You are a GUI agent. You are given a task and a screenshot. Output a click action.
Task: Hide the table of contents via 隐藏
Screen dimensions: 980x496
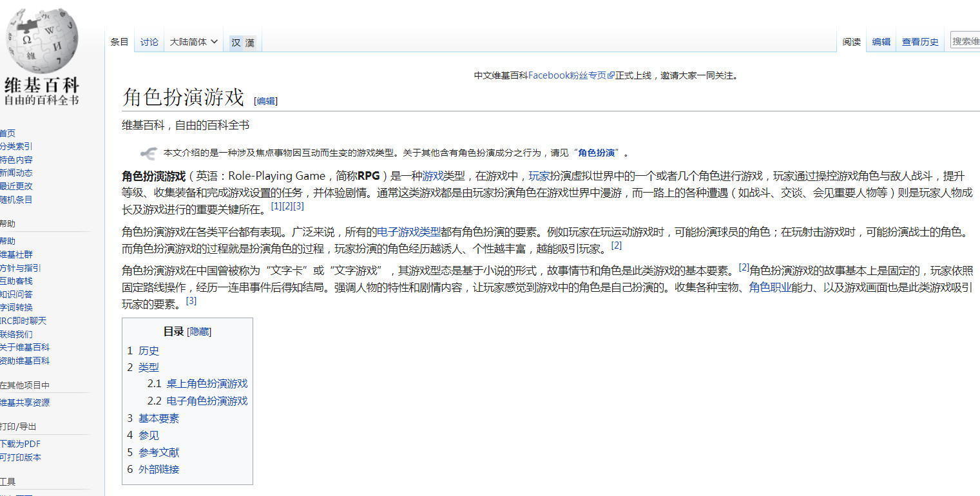click(x=199, y=332)
